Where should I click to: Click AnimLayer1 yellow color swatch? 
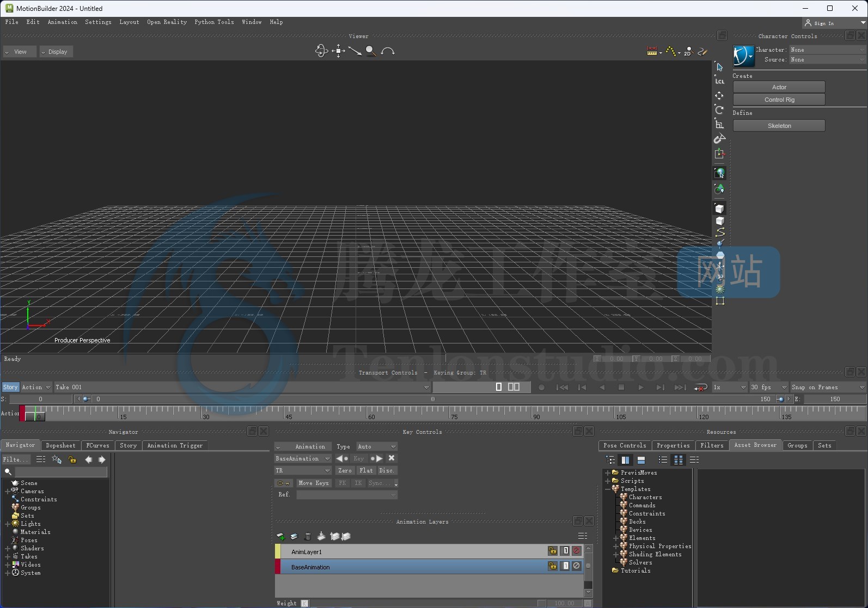pyautogui.click(x=278, y=551)
